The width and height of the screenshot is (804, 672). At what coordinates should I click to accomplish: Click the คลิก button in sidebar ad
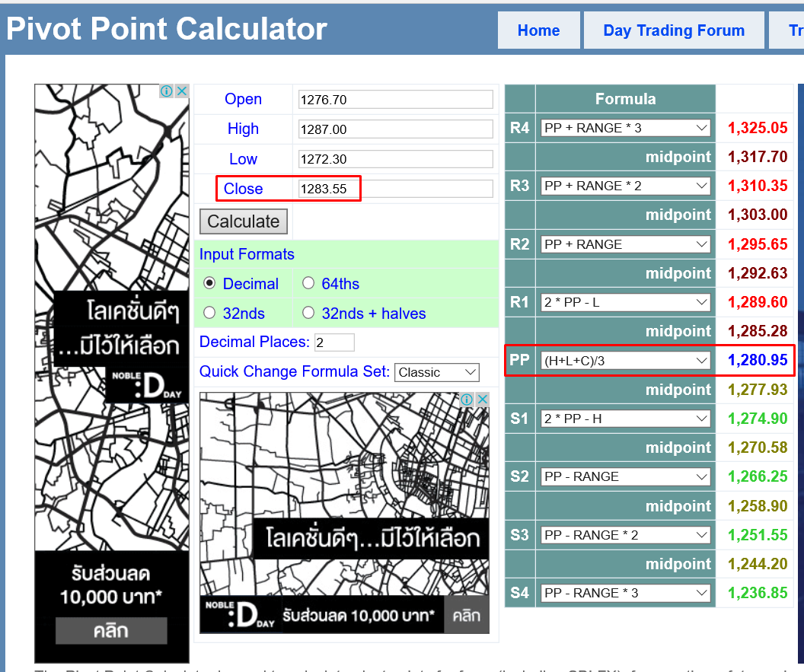coord(111,630)
